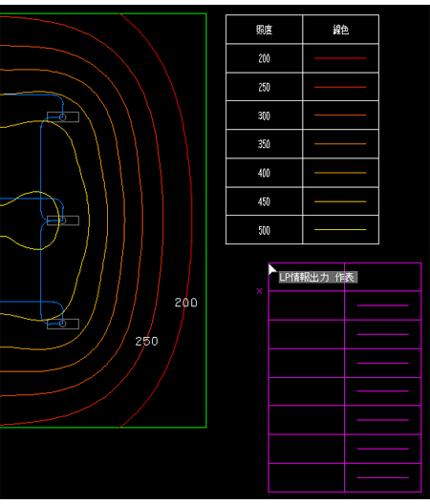The height and width of the screenshot is (504, 430).
Task: Select the 200 lux legend cell
Action: (264, 58)
